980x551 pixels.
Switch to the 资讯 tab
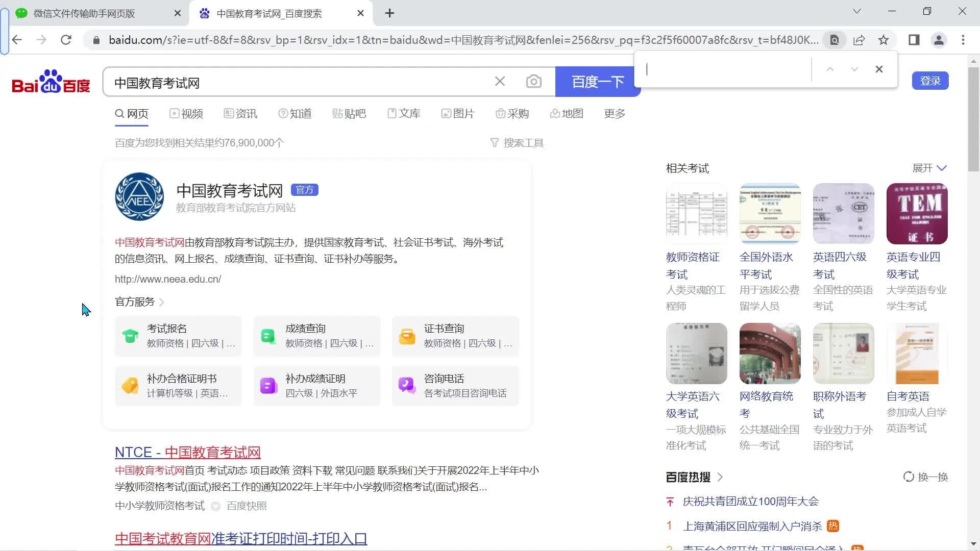240,114
